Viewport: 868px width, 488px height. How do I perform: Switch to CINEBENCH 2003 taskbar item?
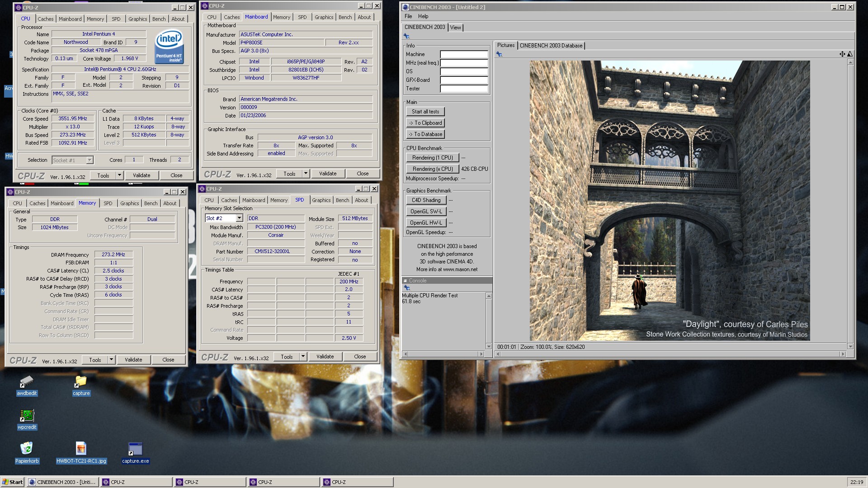pos(62,482)
